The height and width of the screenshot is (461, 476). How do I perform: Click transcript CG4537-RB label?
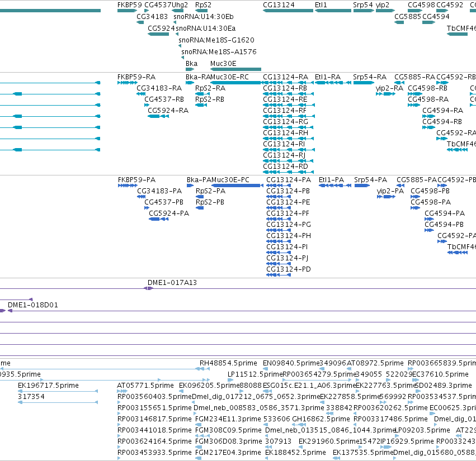[x=164, y=99]
